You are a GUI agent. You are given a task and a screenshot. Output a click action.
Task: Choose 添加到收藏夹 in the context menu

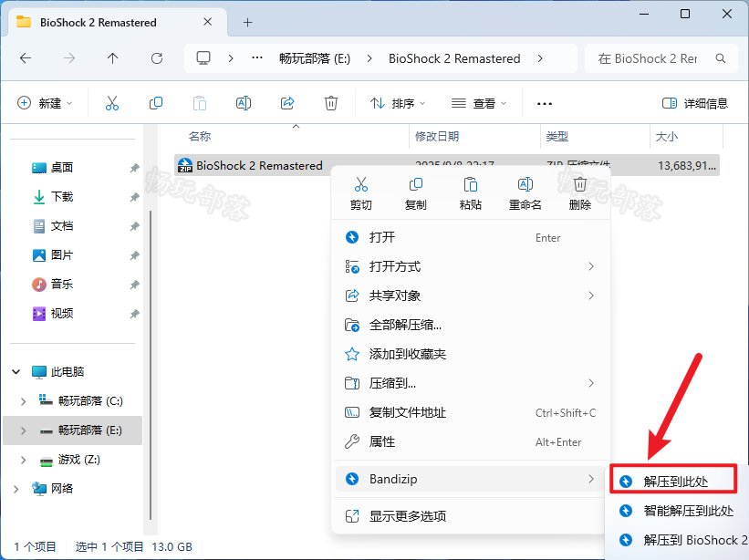coord(471,354)
